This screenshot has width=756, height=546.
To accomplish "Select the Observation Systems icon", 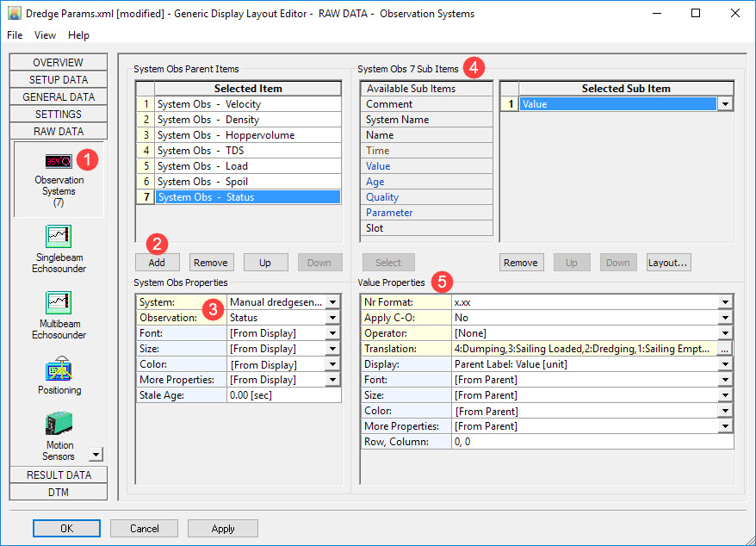I will pos(59,163).
